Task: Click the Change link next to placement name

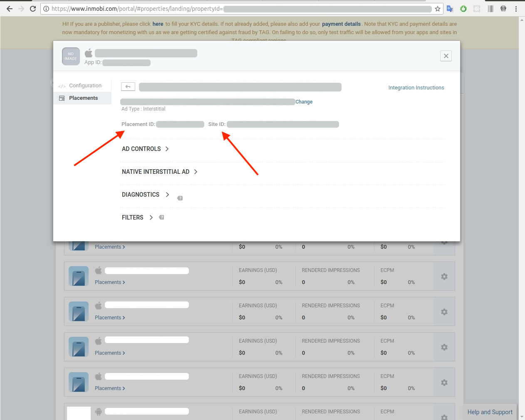Action: click(x=304, y=101)
